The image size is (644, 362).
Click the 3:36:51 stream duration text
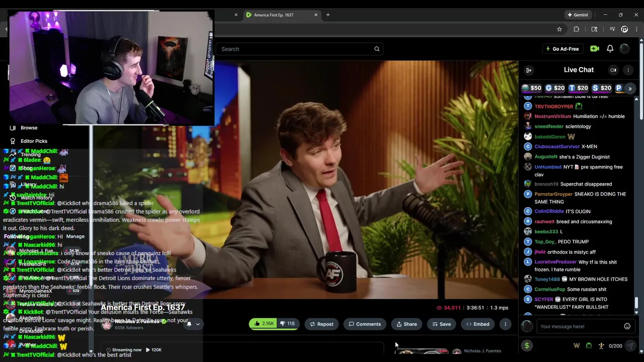tap(475, 308)
